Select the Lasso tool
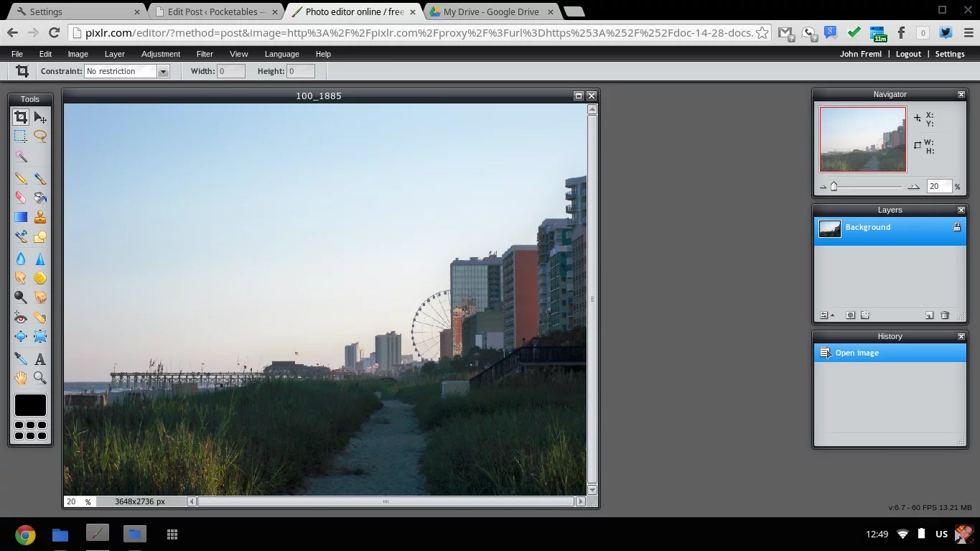980x551 pixels. [40, 136]
